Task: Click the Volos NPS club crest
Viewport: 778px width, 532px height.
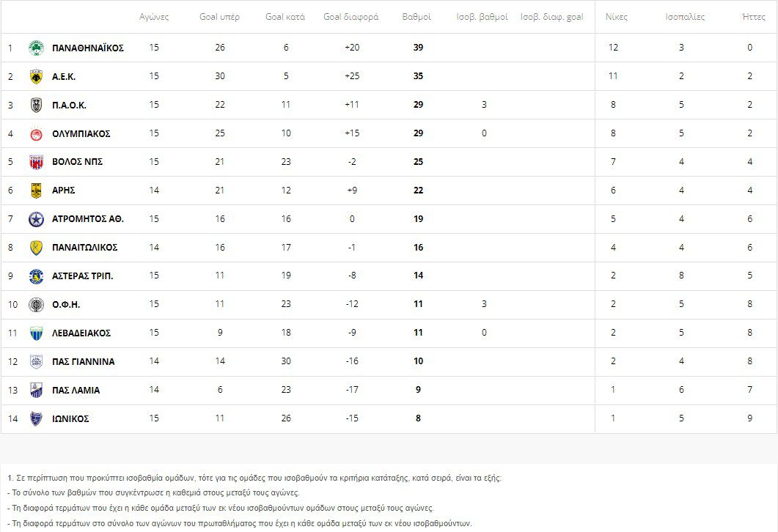Action: (36, 163)
